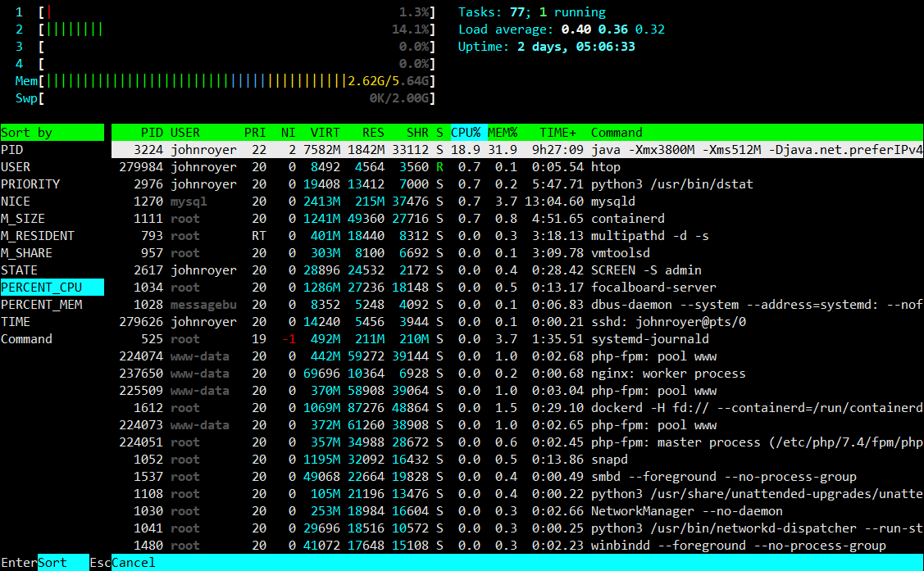Screen dimensions: 924x571
Task: Select PID in the Sort by list
Action: pos(52,150)
